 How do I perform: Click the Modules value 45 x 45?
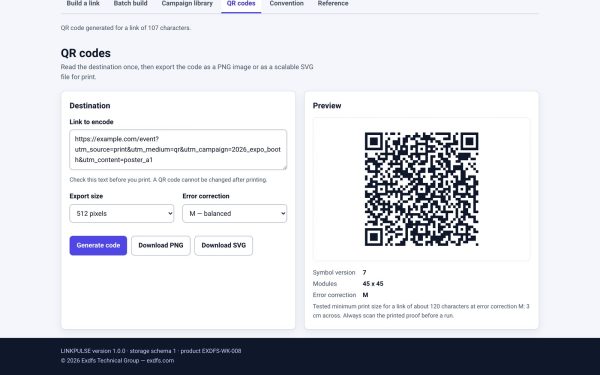click(373, 284)
